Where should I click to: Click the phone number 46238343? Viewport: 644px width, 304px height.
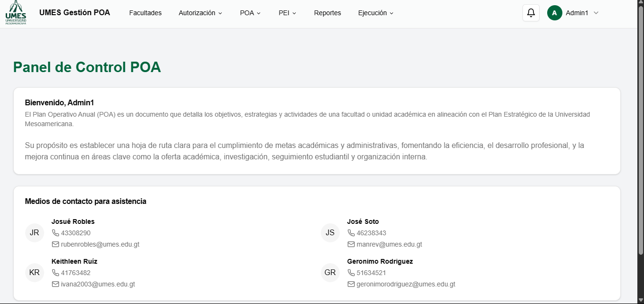(371, 233)
